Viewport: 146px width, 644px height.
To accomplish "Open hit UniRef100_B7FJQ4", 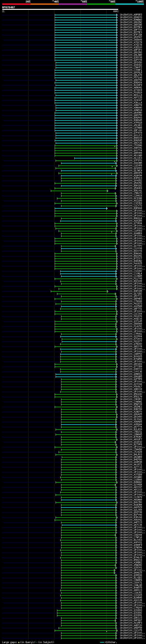I will pyautogui.click(x=131, y=35).
